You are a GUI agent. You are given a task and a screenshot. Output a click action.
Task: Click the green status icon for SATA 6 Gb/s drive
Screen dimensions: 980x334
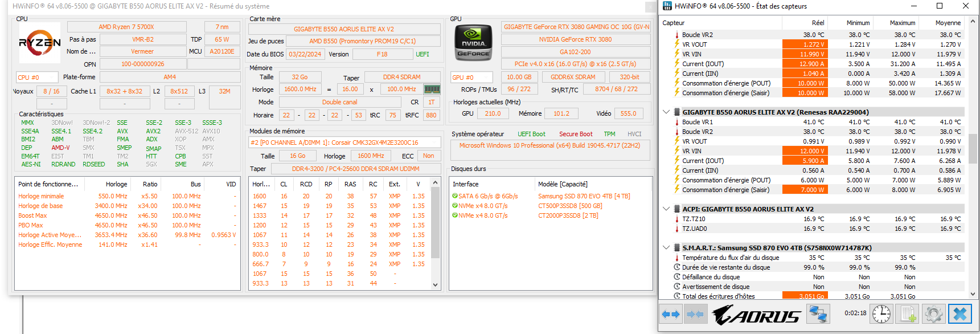point(455,196)
